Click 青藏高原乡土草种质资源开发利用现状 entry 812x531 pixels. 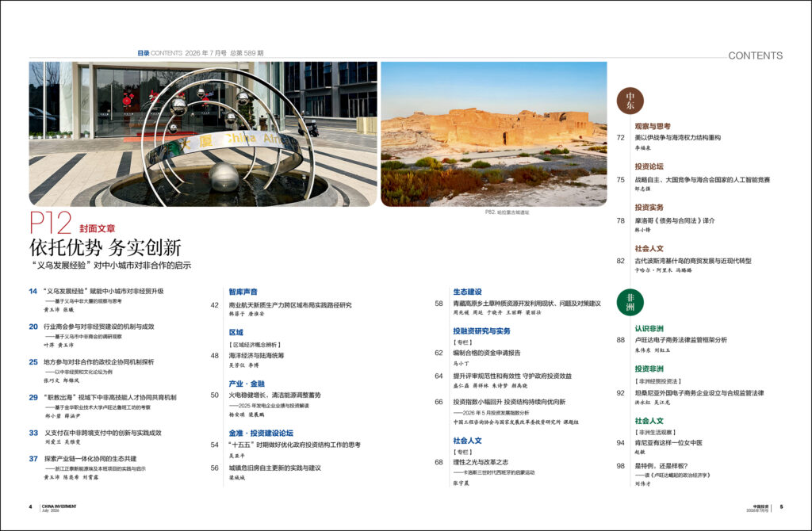(527, 304)
